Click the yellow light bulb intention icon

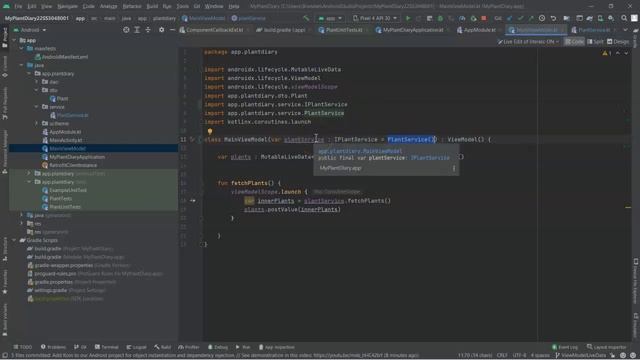tap(210, 131)
